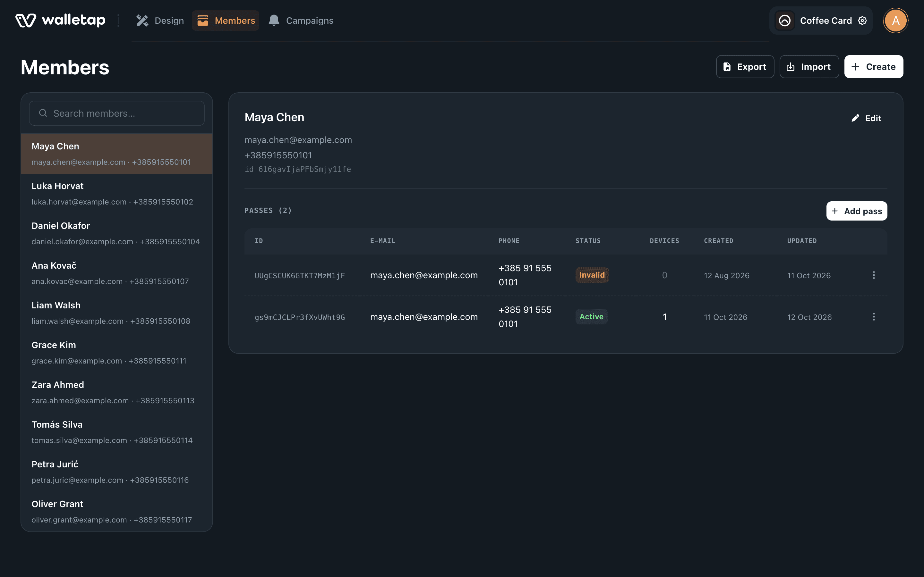924x577 pixels.
Task: Export the members list
Action: pyautogui.click(x=745, y=67)
